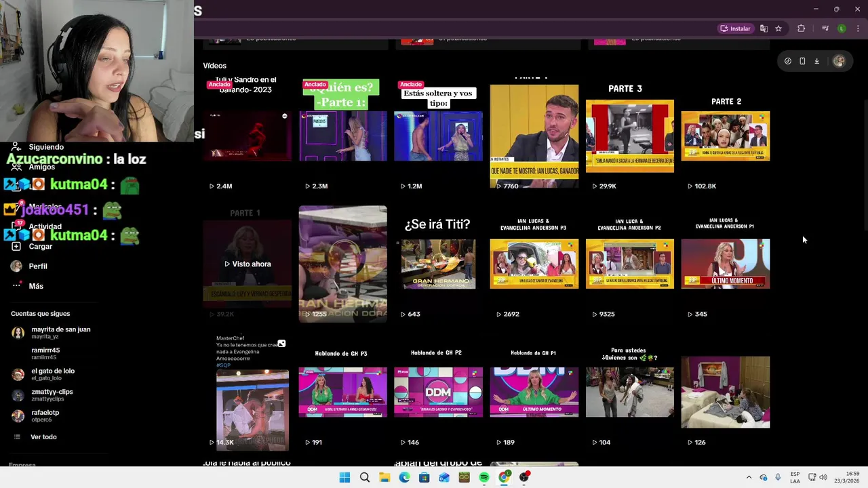
Task: Click the 'Vídeos' section heading
Action: 215,66
